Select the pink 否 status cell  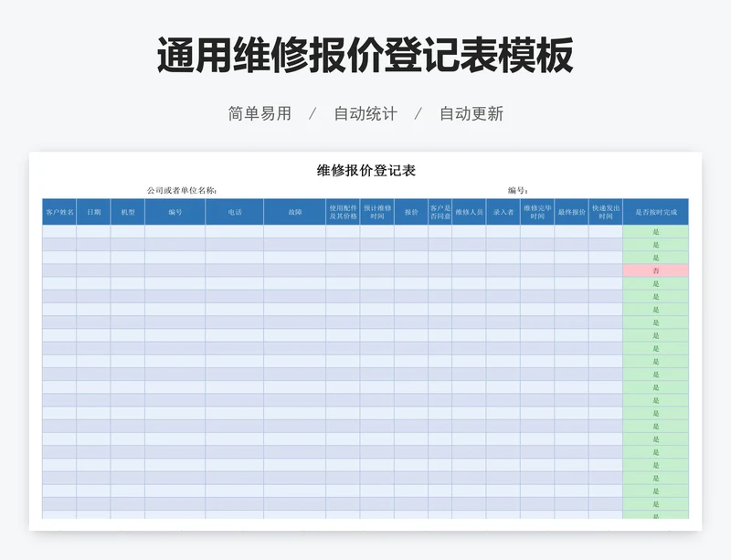(x=655, y=270)
